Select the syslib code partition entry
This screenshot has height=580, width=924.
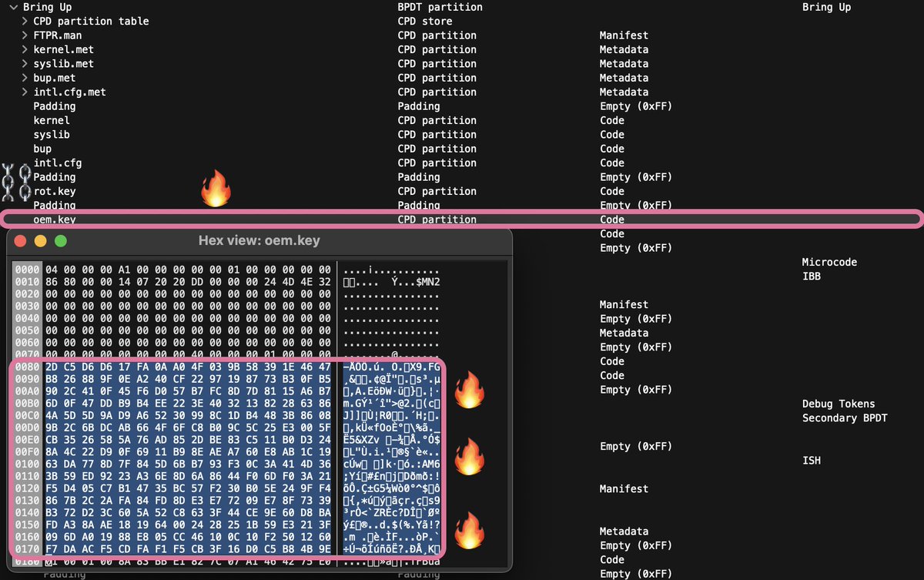coord(52,134)
